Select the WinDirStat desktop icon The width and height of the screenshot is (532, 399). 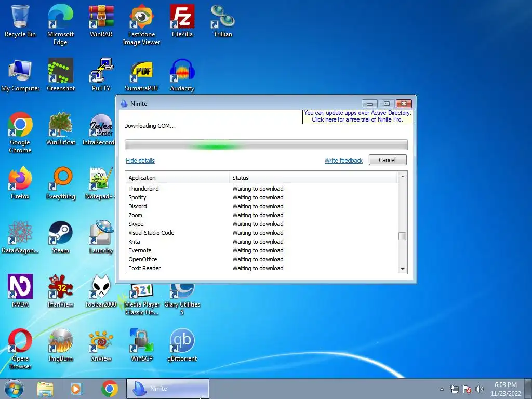point(60,129)
